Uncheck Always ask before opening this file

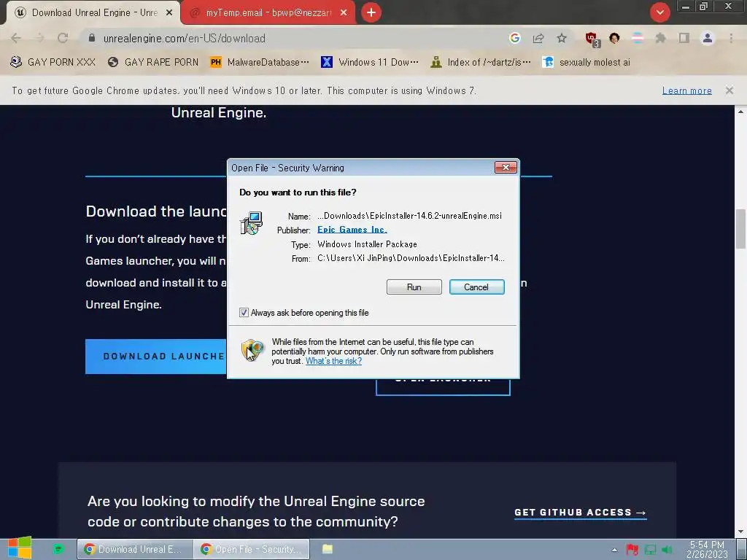coord(244,313)
